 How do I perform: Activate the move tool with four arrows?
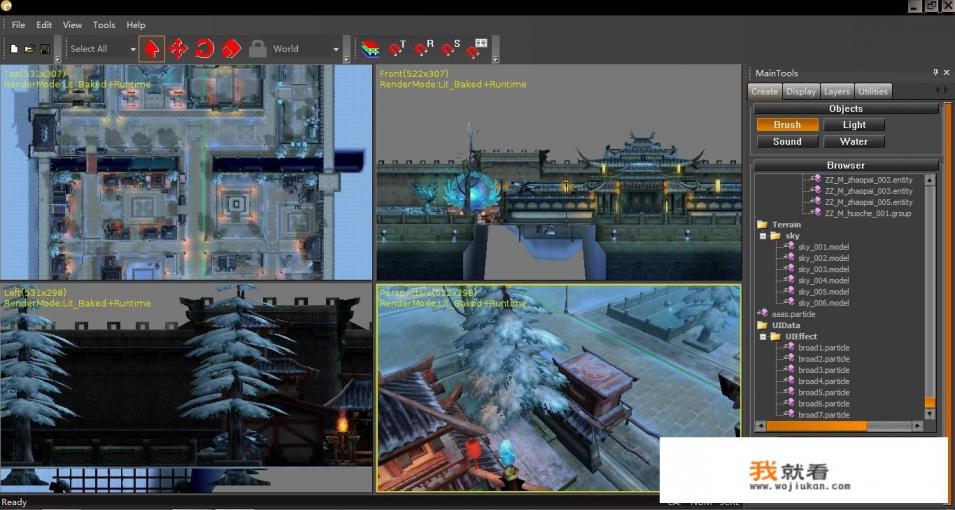(178, 48)
